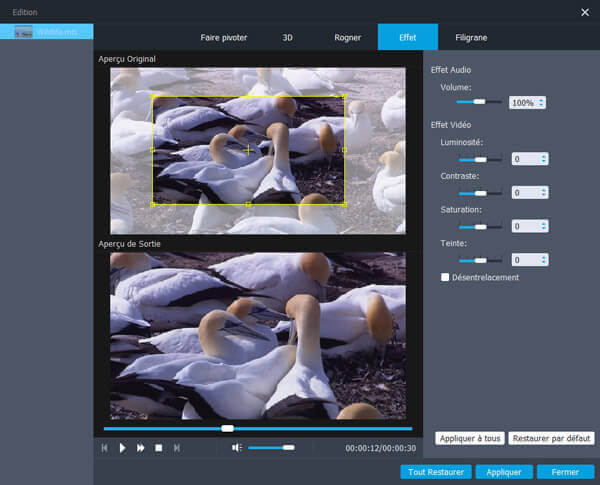This screenshot has width=600, height=485.
Task: Switch to the Rogner tab
Action: click(348, 37)
